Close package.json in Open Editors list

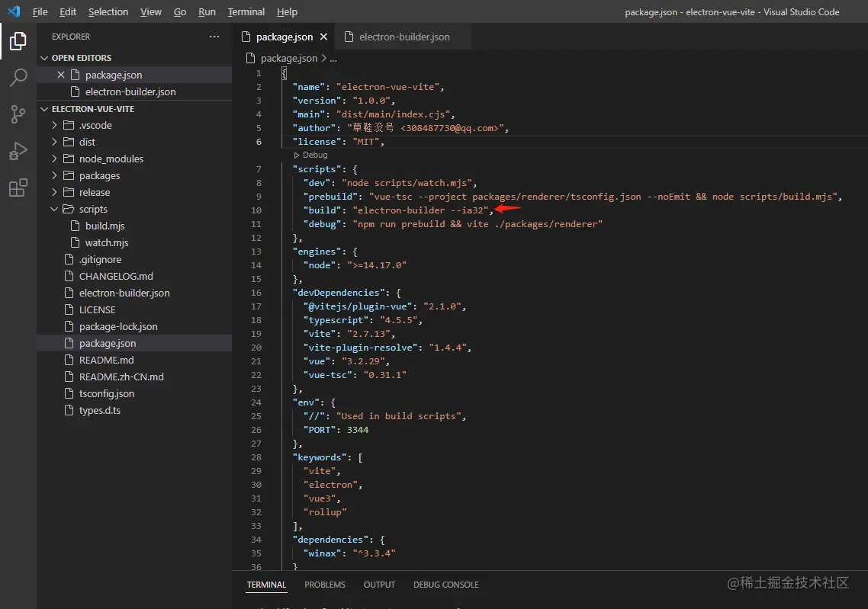pyautogui.click(x=61, y=75)
